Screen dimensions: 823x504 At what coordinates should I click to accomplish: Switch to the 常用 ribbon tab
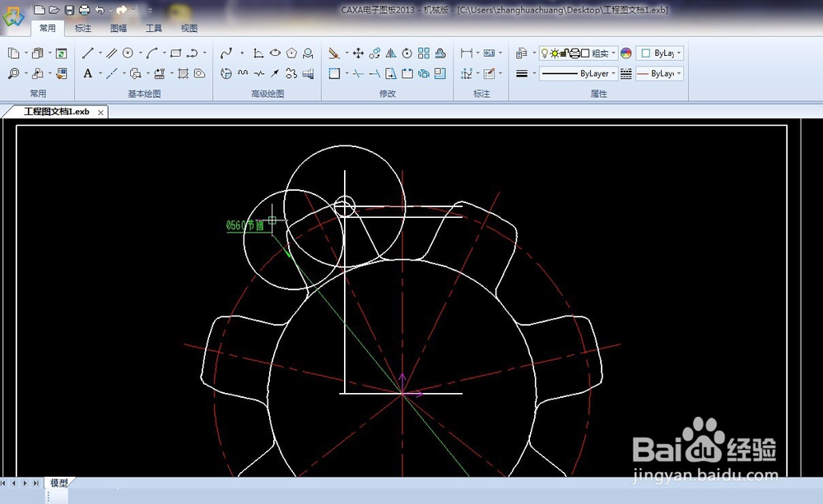(48, 28)
